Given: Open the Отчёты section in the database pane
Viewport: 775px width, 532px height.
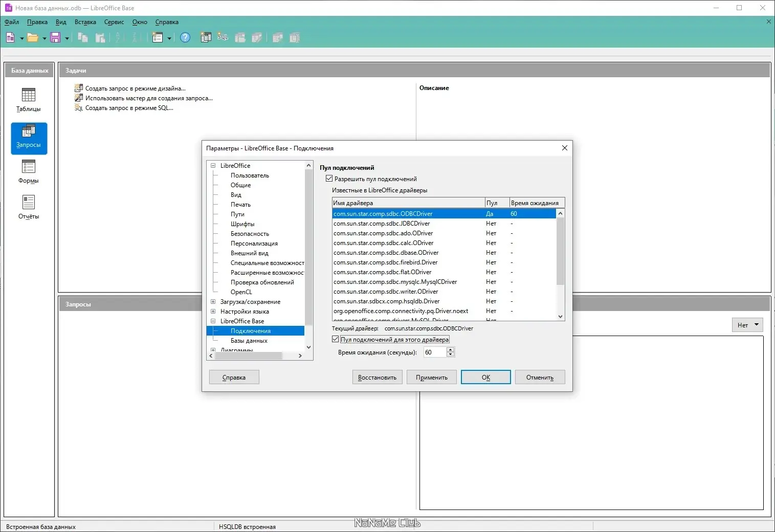Looking at the screenshot, I should 29,207.
